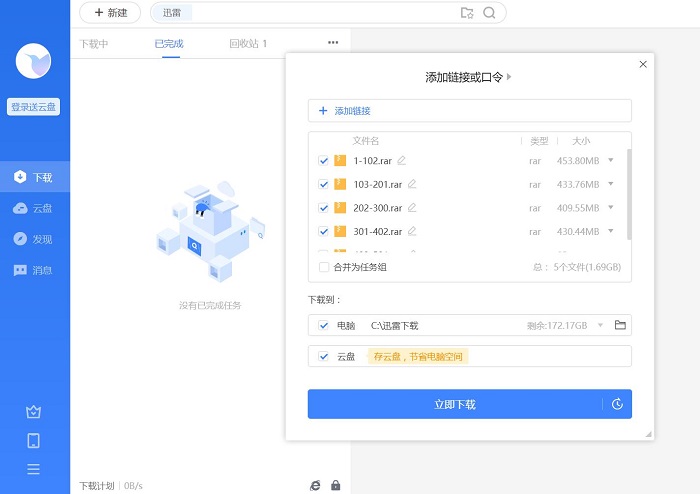Open the 云盘 cloud drive sidebar item
Image resolution: width=700 pixels, height=494 pixels.
point(34,208)
